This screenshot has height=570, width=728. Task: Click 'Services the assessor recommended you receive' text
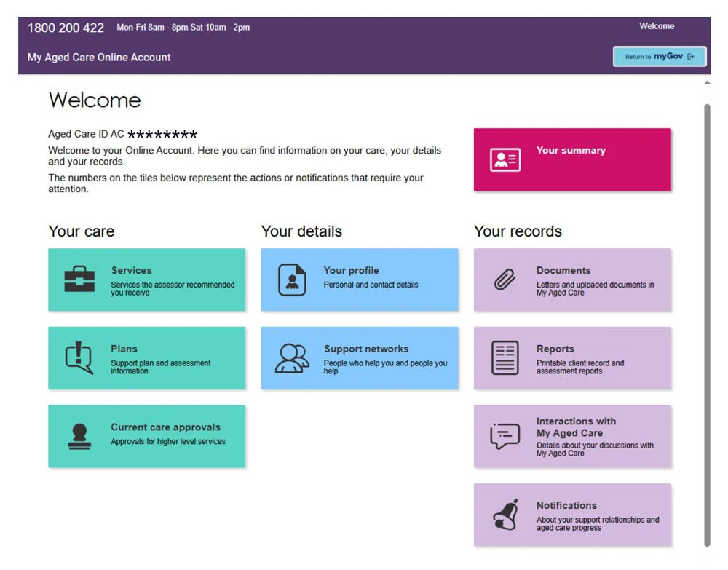(x=173, y=288)
